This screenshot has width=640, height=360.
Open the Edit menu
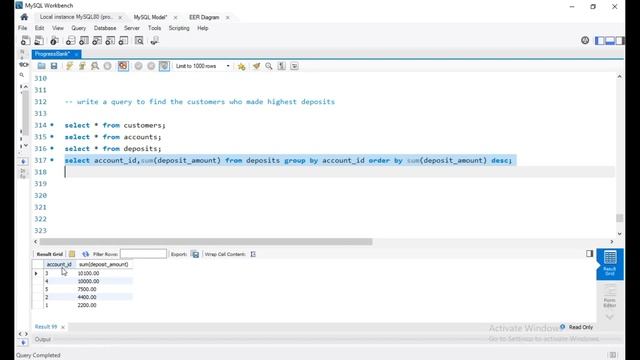[x=39, y=28]
